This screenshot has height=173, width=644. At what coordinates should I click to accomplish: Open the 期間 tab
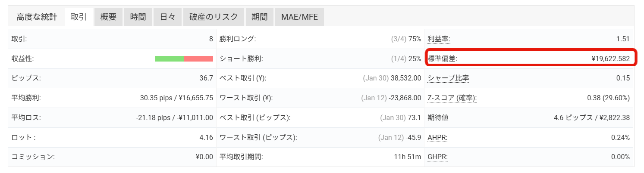(260, 17)
